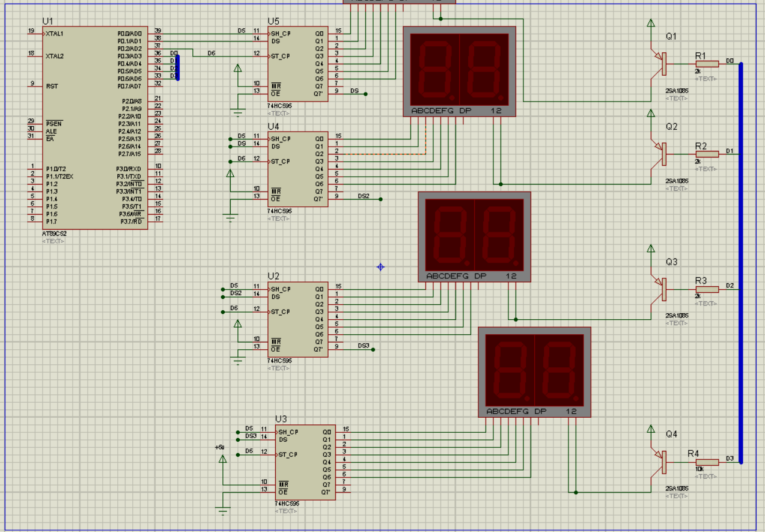Select the seven-segment display above U2
The width and height of the screenshot is (765, 532).
point(475,237)
